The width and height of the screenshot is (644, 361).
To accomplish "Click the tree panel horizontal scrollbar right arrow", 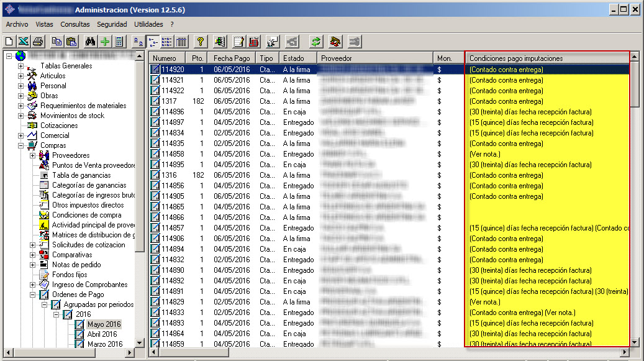I will click(x=130, y=352).
